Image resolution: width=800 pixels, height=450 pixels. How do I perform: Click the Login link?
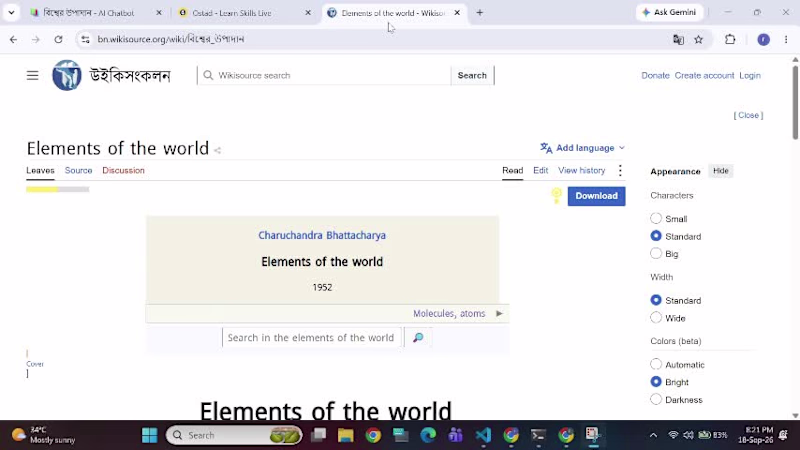click(749, 76)
